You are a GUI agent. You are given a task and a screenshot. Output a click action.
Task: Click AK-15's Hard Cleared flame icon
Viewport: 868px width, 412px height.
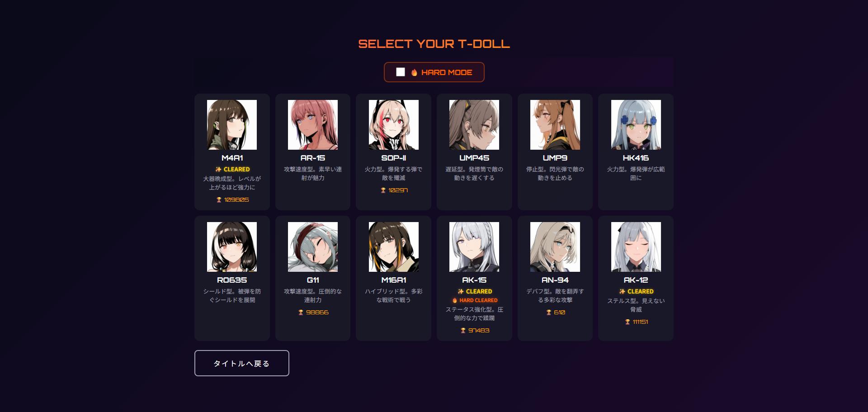pyautogui.click(x=455, y=300)
